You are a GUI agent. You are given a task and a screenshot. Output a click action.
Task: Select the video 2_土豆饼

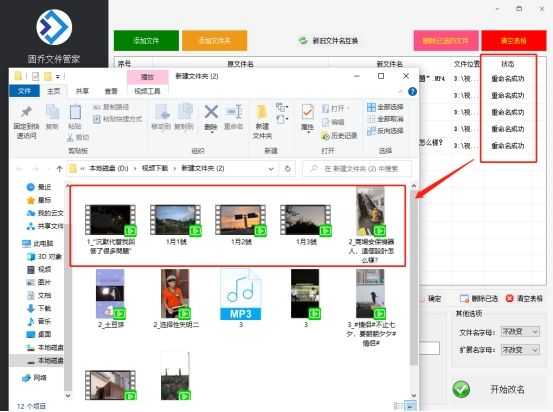(110, 298)
